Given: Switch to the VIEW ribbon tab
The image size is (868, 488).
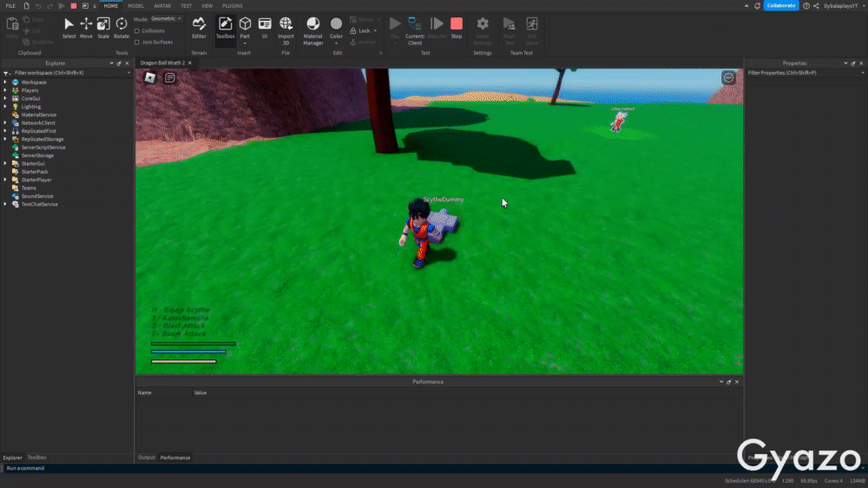Looking at the screenshot, I should pos(207,5).
